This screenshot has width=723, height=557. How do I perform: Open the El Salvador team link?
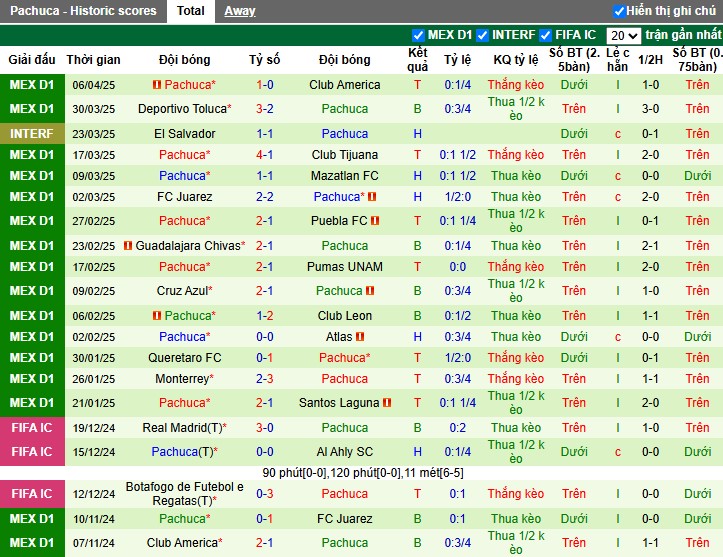pos(184,134)
